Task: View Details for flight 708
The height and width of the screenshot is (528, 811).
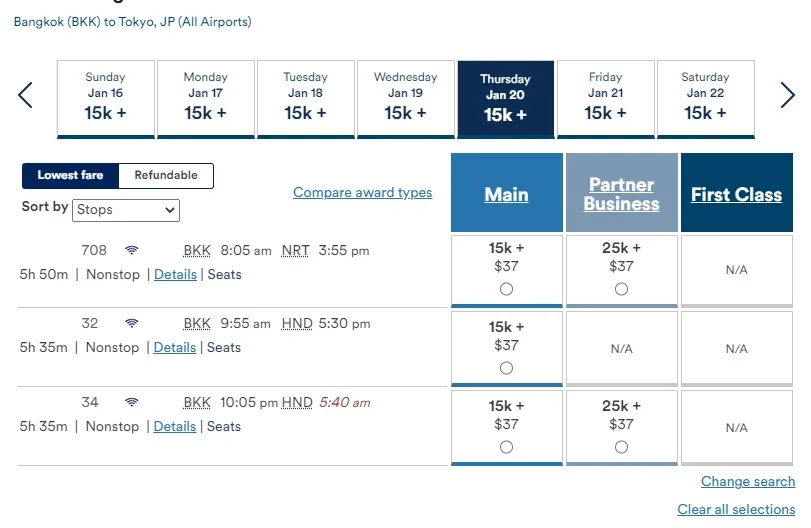Action: coord(175,275)
